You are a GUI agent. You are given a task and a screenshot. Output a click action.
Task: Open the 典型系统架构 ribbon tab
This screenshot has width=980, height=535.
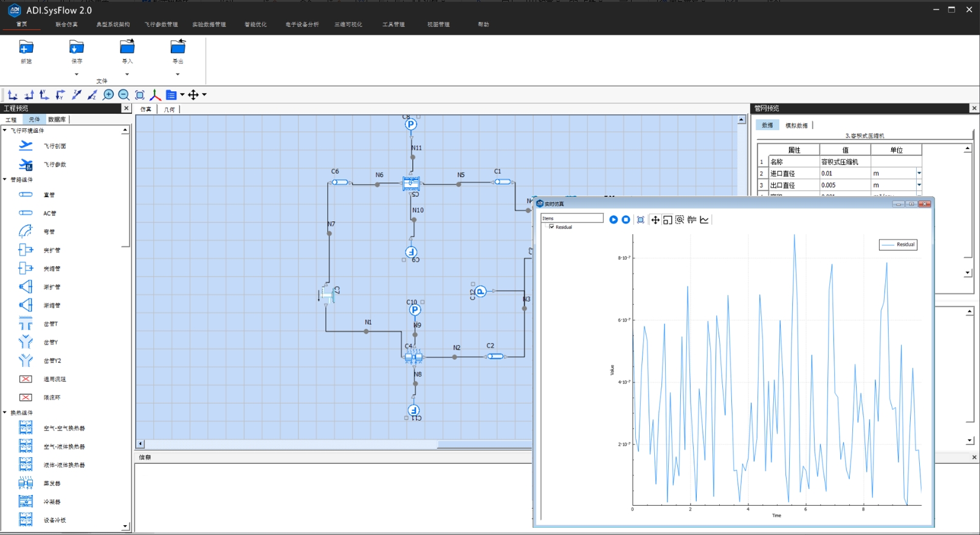[113, 24]
